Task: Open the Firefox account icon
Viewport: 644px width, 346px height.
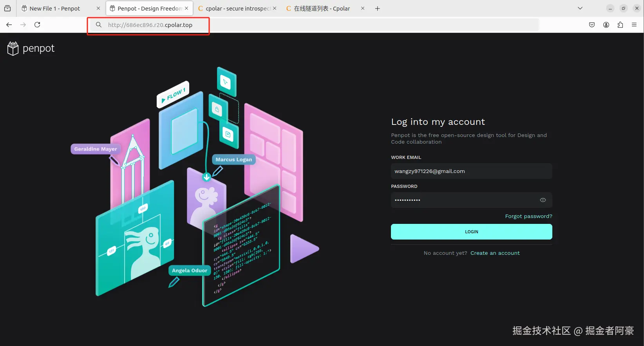Action: 606,25
